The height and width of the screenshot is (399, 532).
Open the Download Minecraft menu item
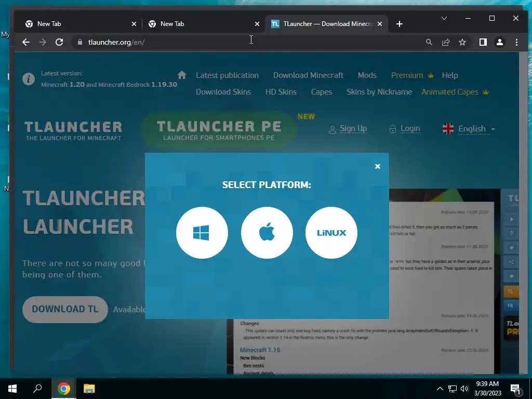(x=308, y=75)
